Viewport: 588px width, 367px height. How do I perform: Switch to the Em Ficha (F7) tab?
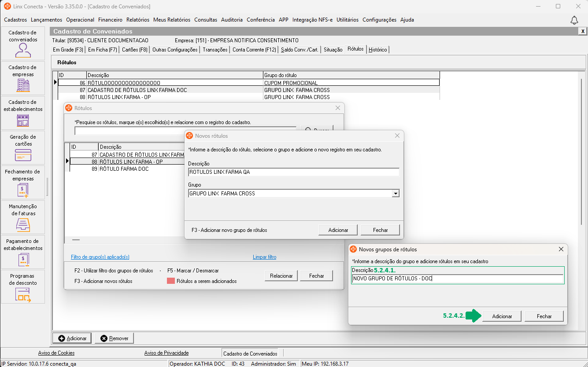click(x=103, y=50)
